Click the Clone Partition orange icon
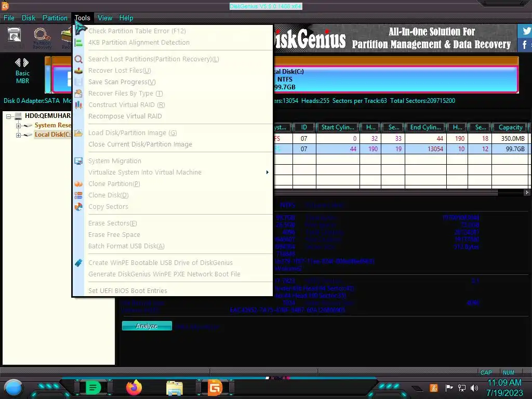 tap(78, 183)
